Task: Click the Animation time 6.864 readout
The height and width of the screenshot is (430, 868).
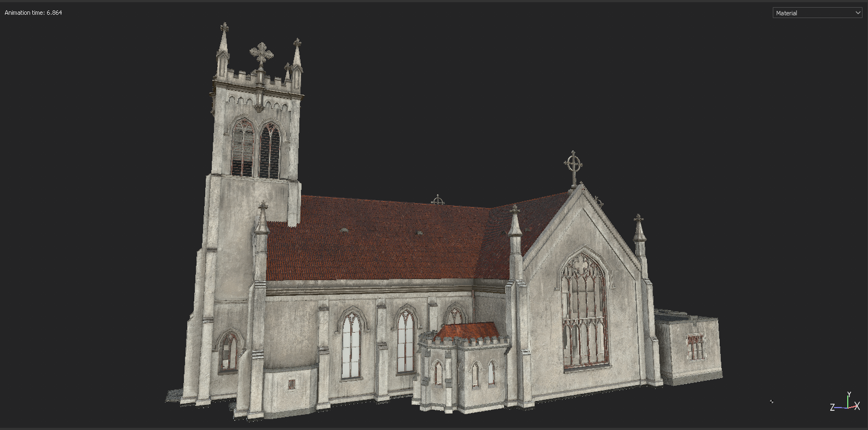Action: (x=33, y=13)
